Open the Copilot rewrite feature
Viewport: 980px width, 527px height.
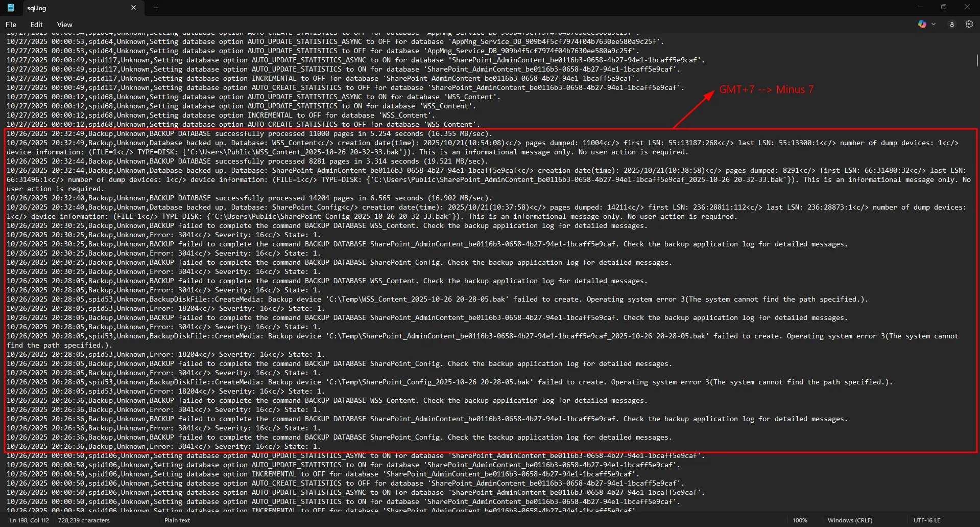(x=922, y=24)
